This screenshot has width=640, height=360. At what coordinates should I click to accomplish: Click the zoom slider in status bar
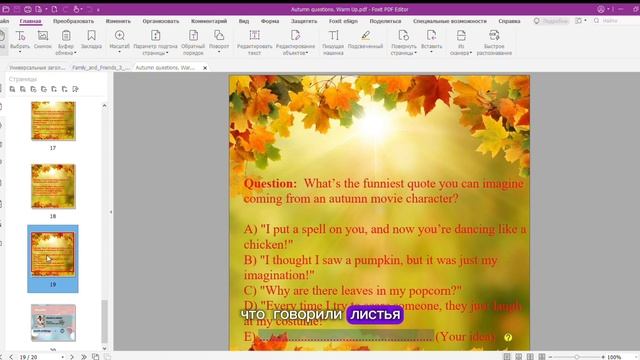pyautogui.click(x=577, y=357)
